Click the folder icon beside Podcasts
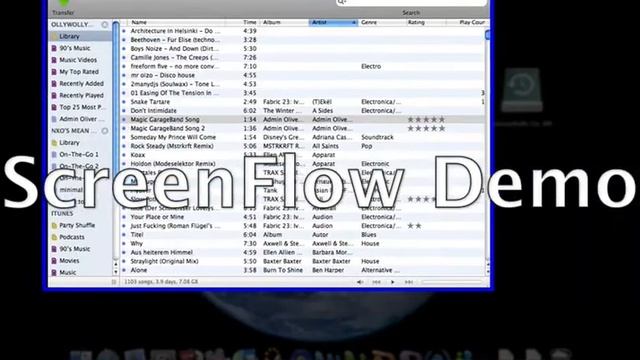 pyautogui.click(x=54, y=237)
